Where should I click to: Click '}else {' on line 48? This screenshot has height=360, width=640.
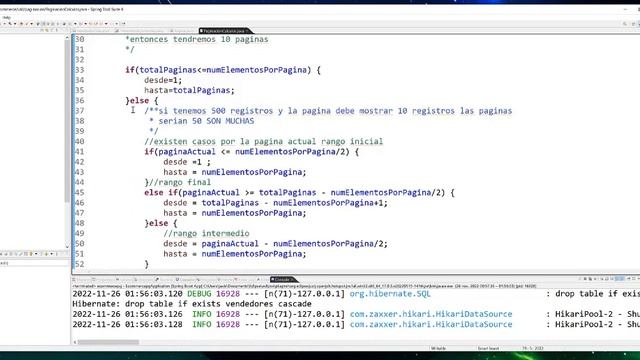pyautogui.click(x=161, y=223)
